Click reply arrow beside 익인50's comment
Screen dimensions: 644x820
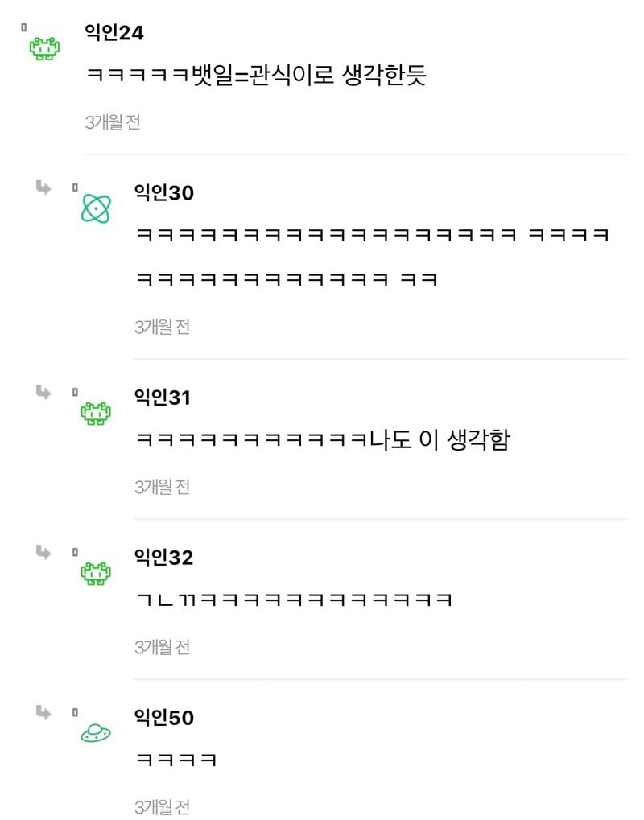(43, 712)
